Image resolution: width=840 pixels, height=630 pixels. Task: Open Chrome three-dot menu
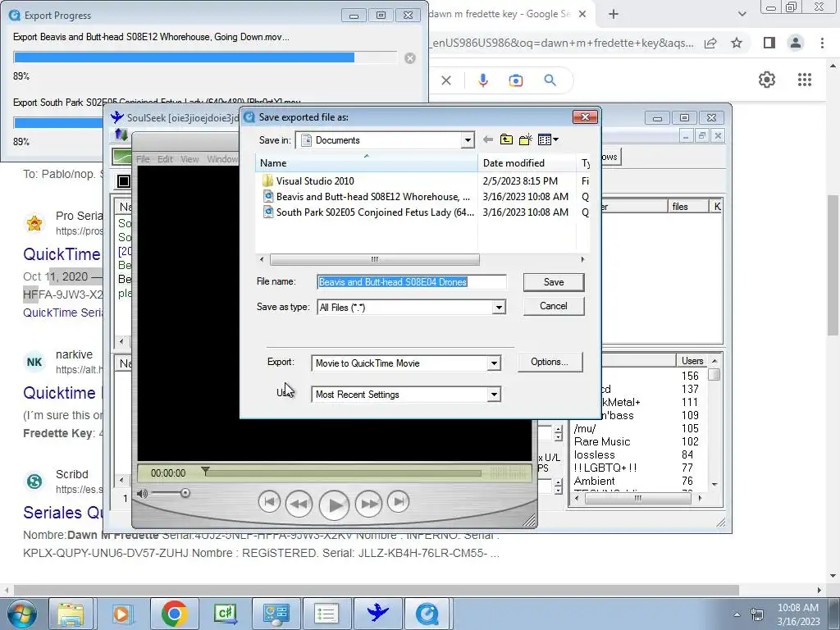822,43
